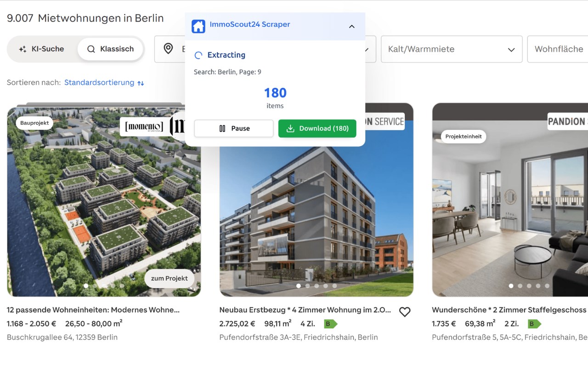
Task: Open Neubau Erstbezug 4 Zimmer listing title
Action: [x=305, y=310]
